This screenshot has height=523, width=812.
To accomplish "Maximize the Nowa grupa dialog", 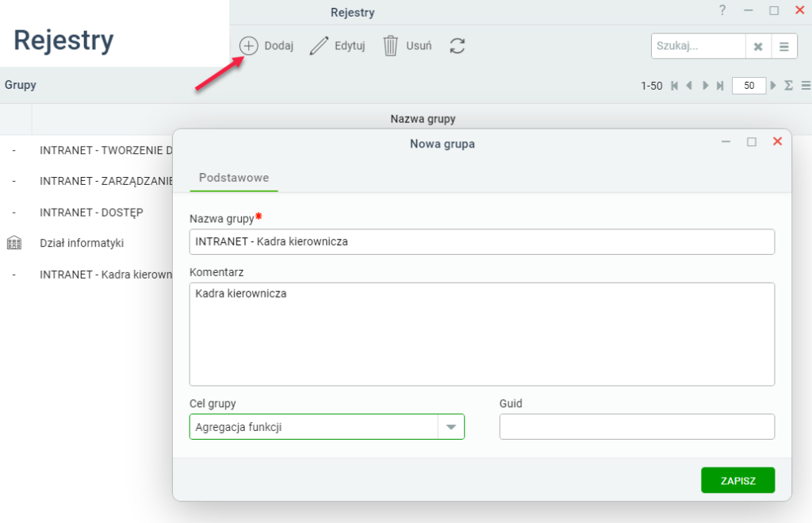I will point(752,141).
